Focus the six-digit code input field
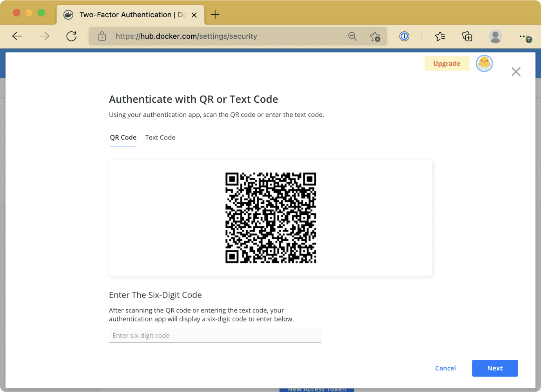The height and width of the screenshot is (392, 541). tap(215, 336)
